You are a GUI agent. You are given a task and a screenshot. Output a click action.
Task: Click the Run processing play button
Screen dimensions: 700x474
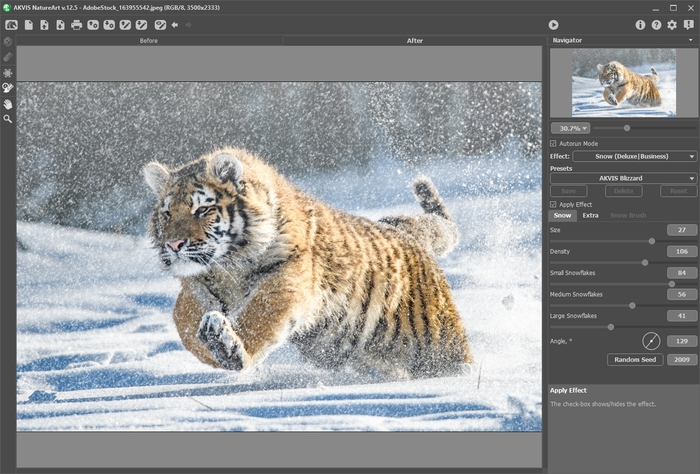553,24
